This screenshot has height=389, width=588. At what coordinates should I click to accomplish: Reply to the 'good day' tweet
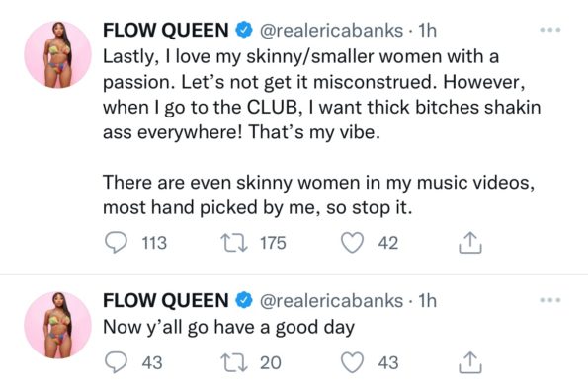[116, 362]
